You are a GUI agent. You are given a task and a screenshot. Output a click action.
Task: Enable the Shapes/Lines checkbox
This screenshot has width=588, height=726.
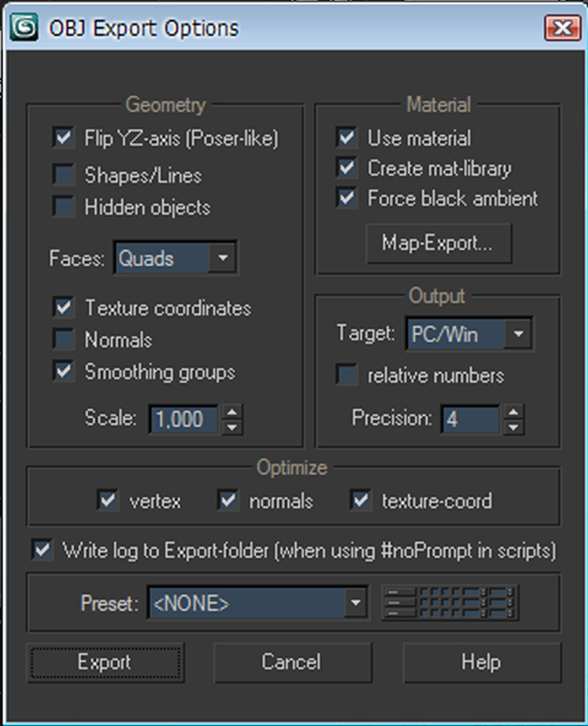pos(63,175)
